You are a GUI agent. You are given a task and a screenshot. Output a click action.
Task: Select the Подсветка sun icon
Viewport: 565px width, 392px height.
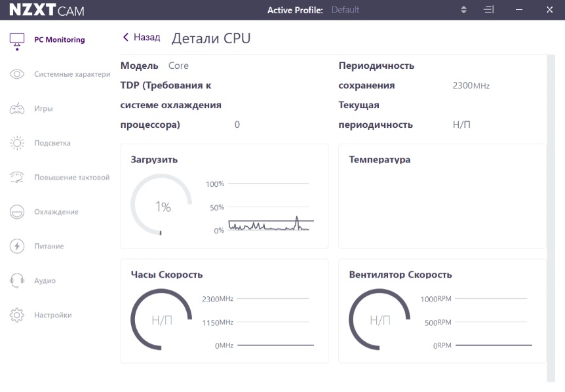17,143
